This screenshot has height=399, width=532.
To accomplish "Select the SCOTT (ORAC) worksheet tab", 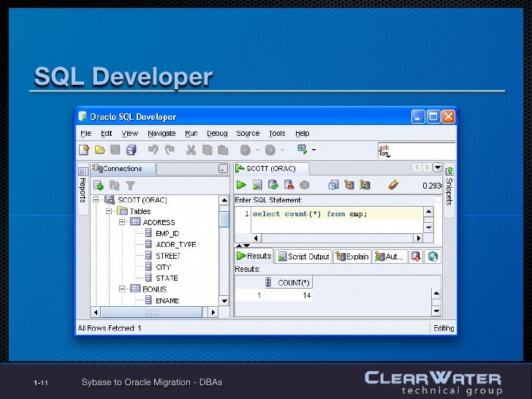I will [x=270, y=169].
